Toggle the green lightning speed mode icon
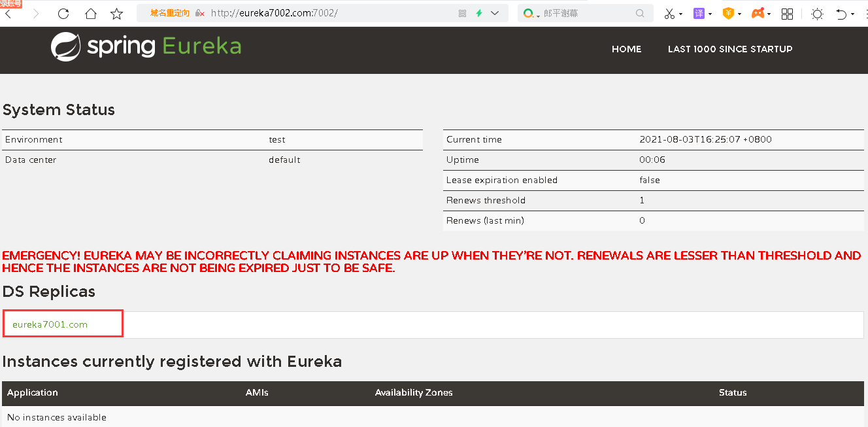868x427 pixels. click(x=479, y=13)
